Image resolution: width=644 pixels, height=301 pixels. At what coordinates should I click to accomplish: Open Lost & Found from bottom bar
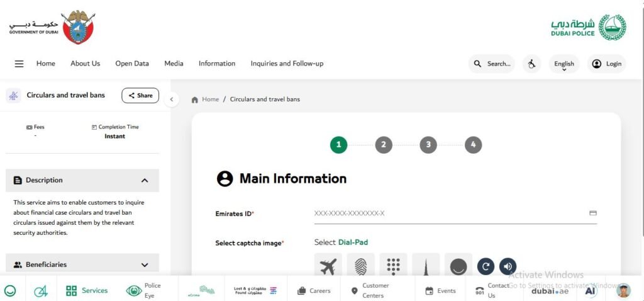click(255, 290)
